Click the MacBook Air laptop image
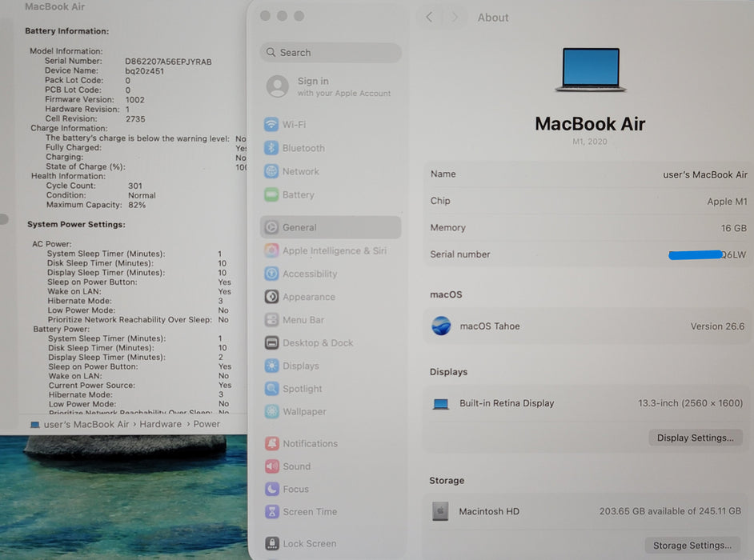754x560 pixels. [x=591, y=70]
